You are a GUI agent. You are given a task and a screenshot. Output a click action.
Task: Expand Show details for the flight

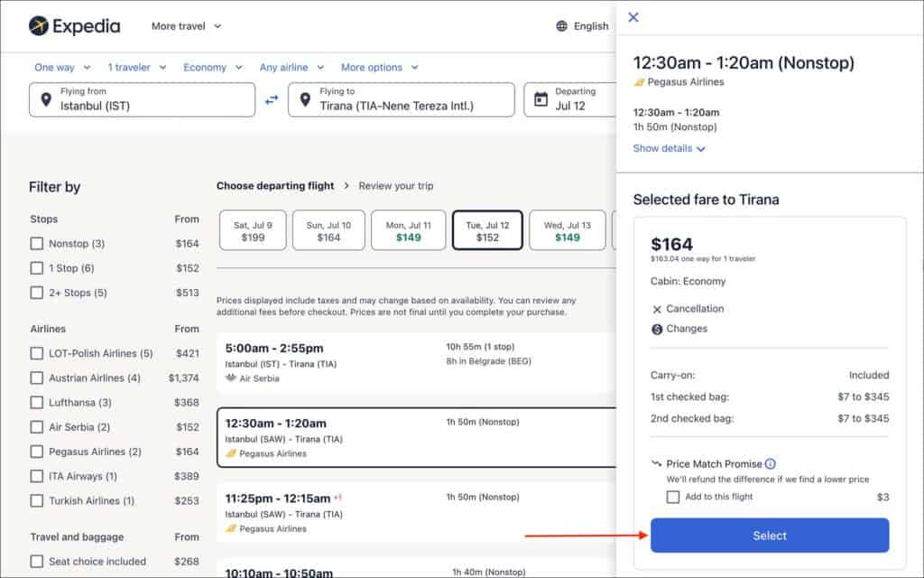click(x=669, y=149)
